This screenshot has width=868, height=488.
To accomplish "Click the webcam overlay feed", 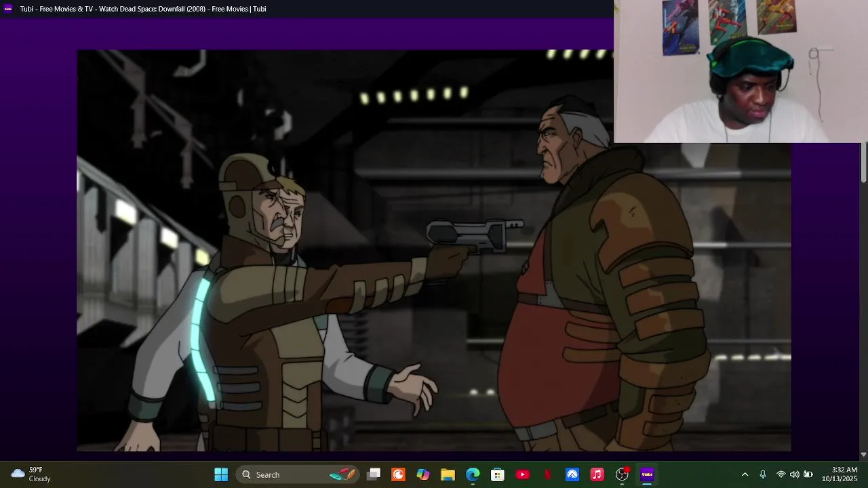I will (x=741, y=71).
